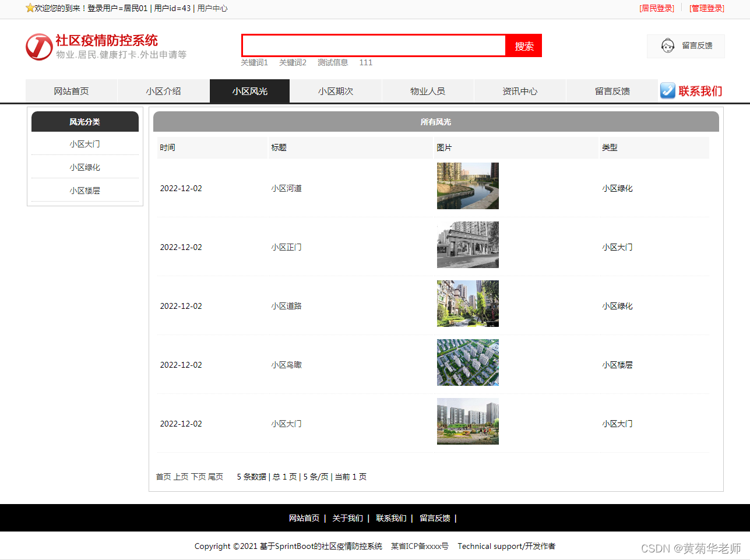Open the 小区鸟瞰 title link
The width and height of the screenshot is (750, 560).
click(x=286, y=365)
